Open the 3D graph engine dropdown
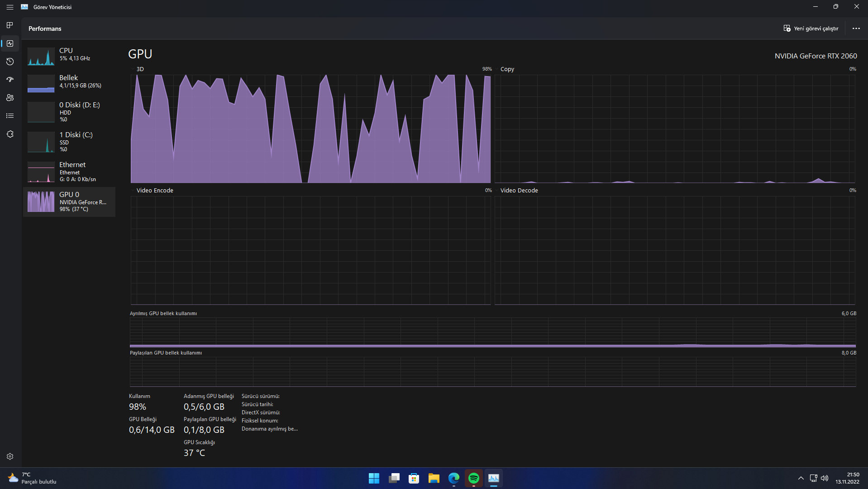Screen dimensions: 868x489 [x=138, y=69]
